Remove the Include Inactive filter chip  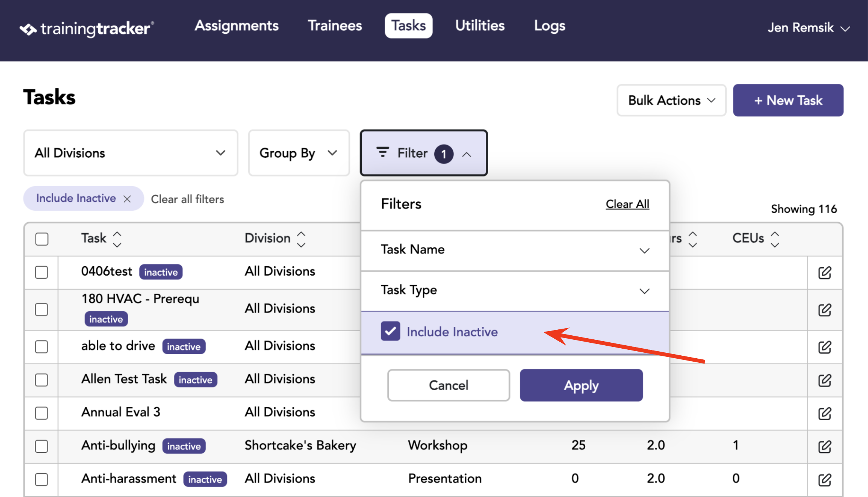coord(127,199)
